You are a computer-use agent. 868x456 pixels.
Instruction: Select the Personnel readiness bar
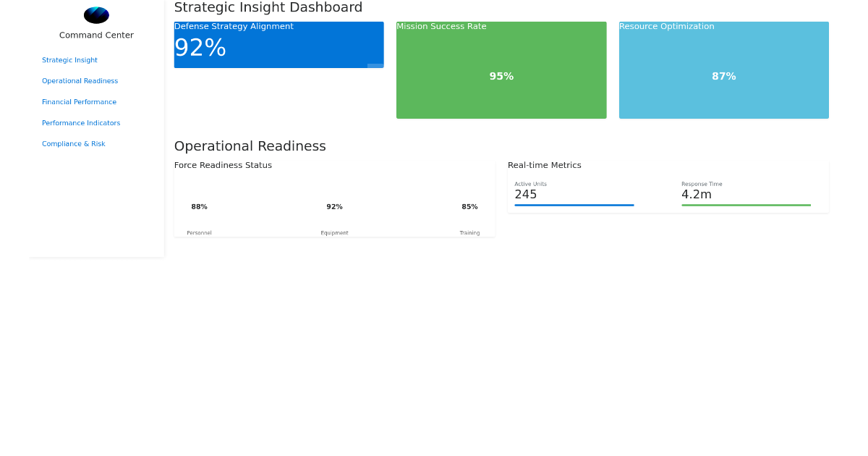pos(199,219)
